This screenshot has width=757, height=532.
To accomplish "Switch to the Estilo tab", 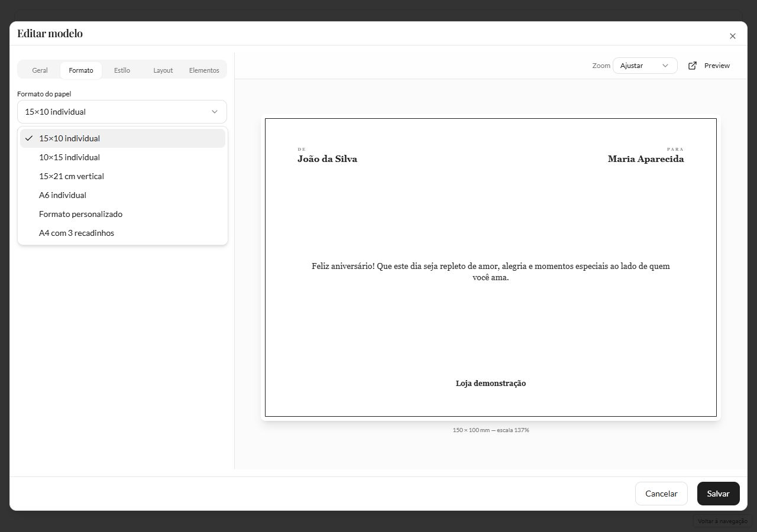I will [x=122, y=70].
